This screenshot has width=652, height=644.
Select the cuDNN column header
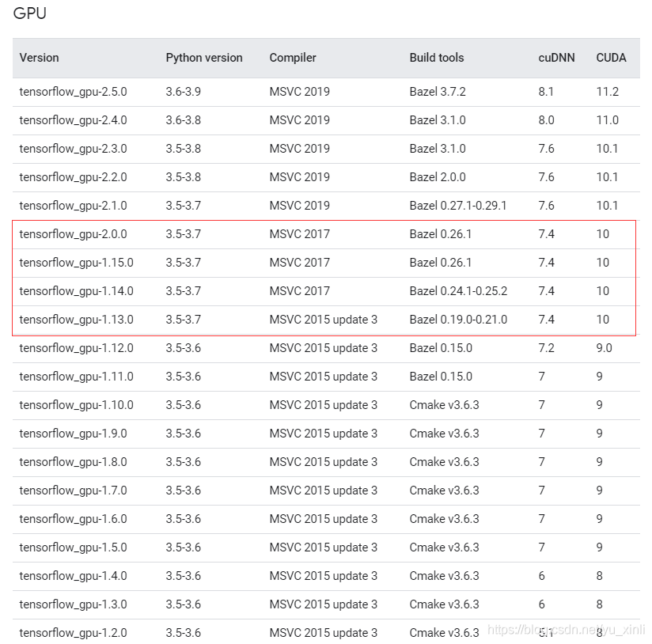pyautogui.click(x=556, y=58)
